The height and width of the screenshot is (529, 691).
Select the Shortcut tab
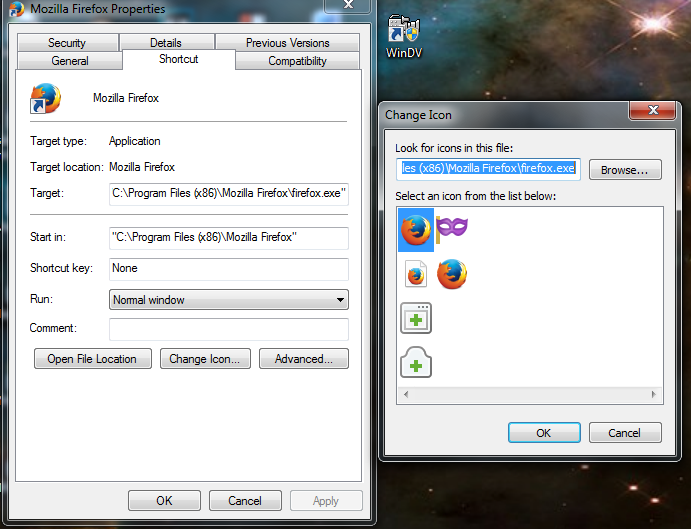(179, 59)
